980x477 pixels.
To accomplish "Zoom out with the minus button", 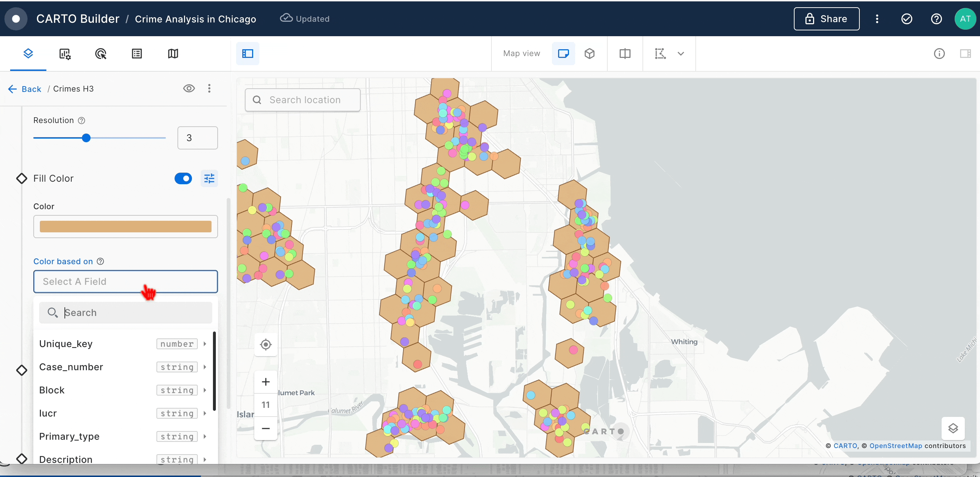I will [265, 429].
